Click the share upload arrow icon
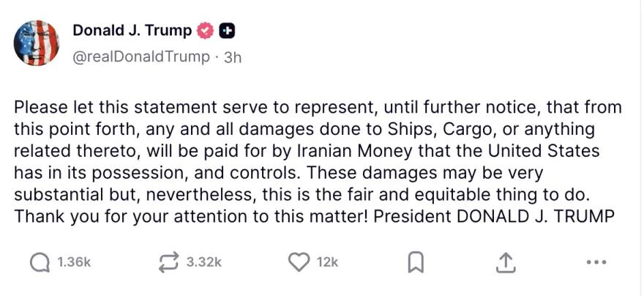This screenshot has height=296, width=644. click(505, 262)
